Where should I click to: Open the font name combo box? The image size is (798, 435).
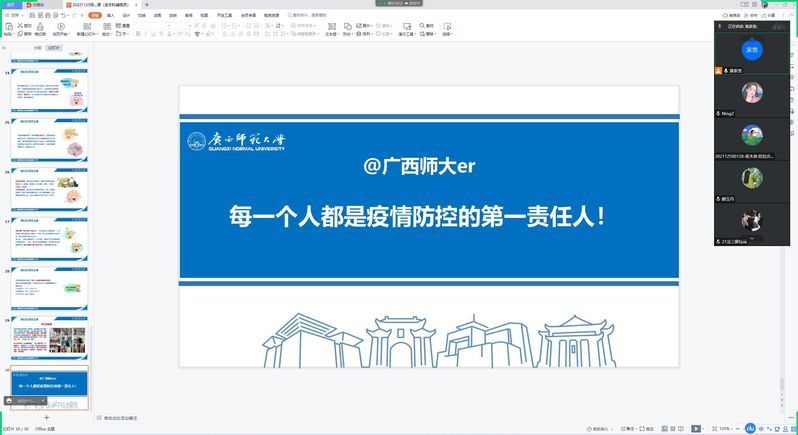154,25
